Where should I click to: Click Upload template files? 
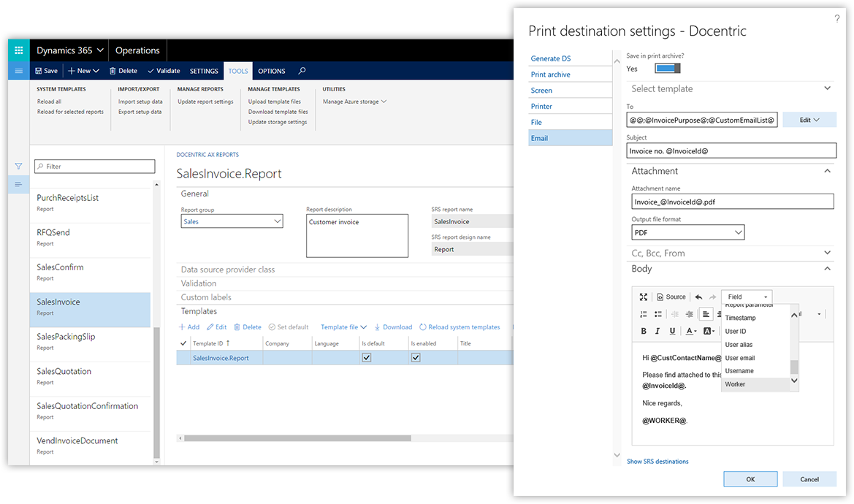pyautogui.click(x=275, y=102)
